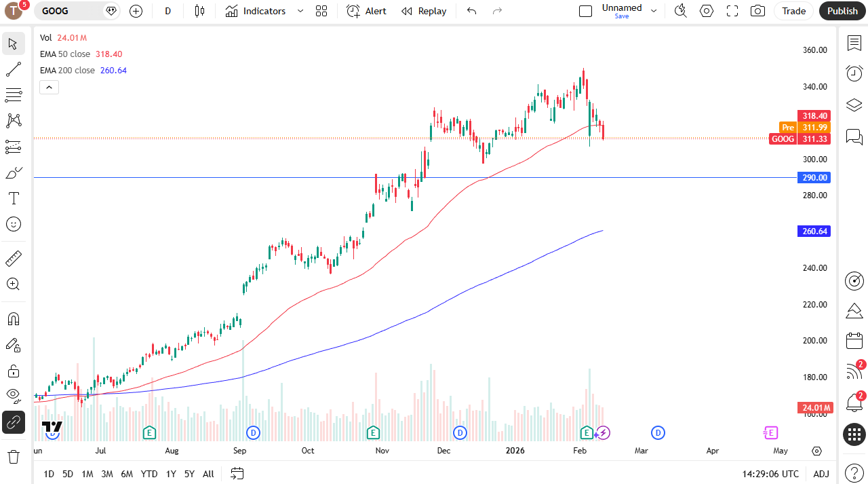
Task: Expand the layout manage dropdown arrow
Action: pos(654,11)
